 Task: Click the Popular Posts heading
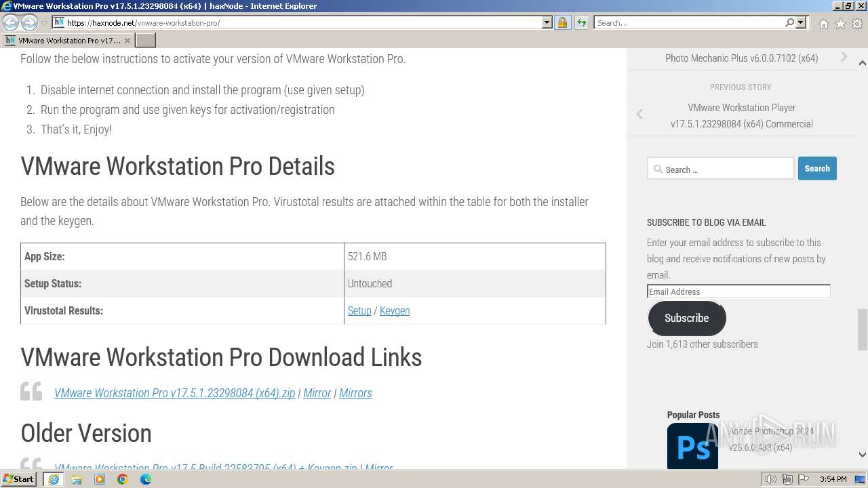coord(693,415)
